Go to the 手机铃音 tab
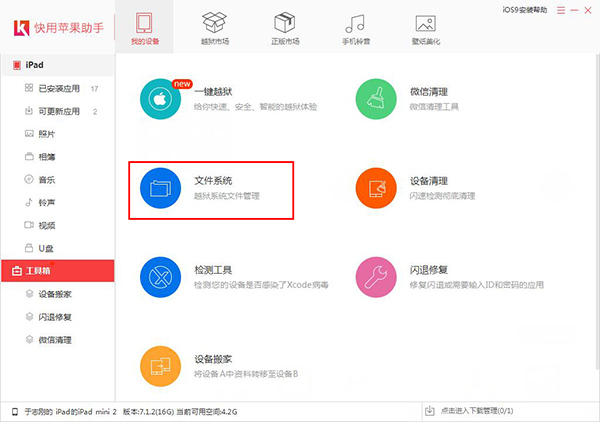This screenshot has width=600, height=422. coord(355,27)
